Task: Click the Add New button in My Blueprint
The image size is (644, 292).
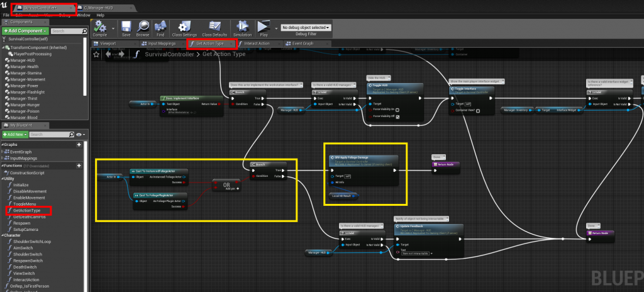Action: coord(15,135)
